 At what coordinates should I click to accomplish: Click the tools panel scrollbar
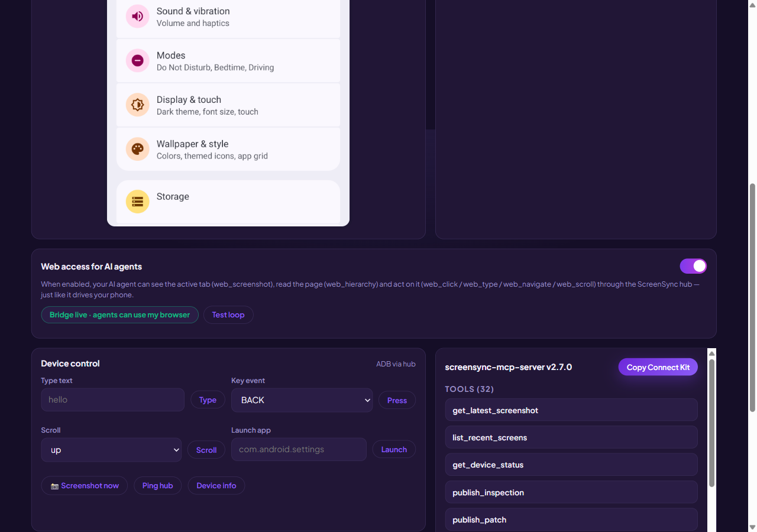tap(711, 423)
